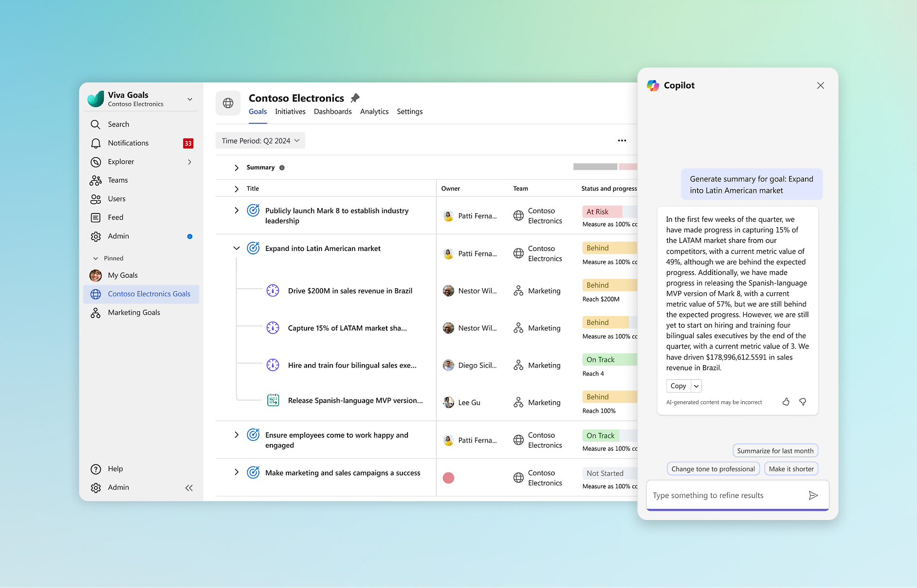Image resolution: width=917 pixels, height=588 pixels.
Task: Expand the Summary row
Action: pos(237,168)
